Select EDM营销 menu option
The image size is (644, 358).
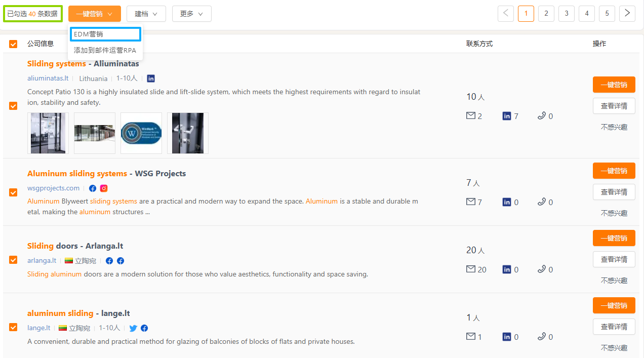click(x=105, y=34)
